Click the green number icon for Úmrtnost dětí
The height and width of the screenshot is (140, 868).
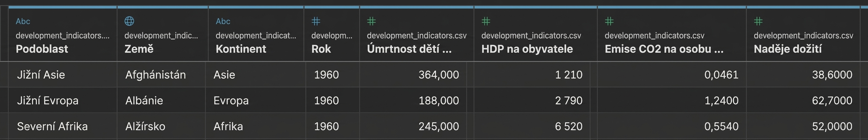pyautogui.click(x=371, y=21)
